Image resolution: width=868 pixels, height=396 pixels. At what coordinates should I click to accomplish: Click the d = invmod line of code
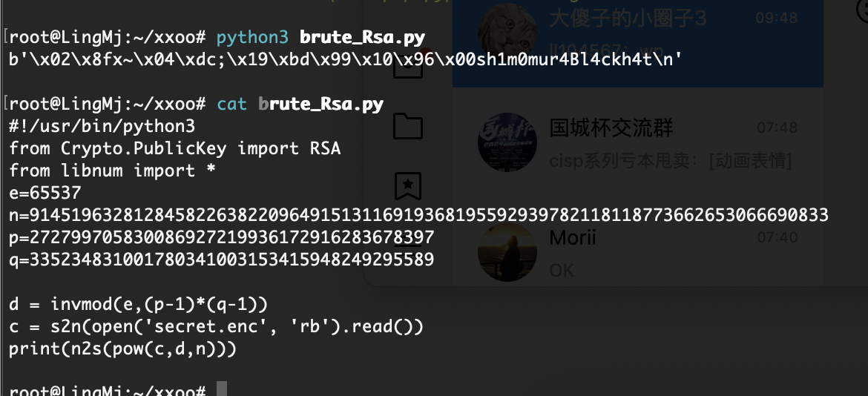pos(139,304)
